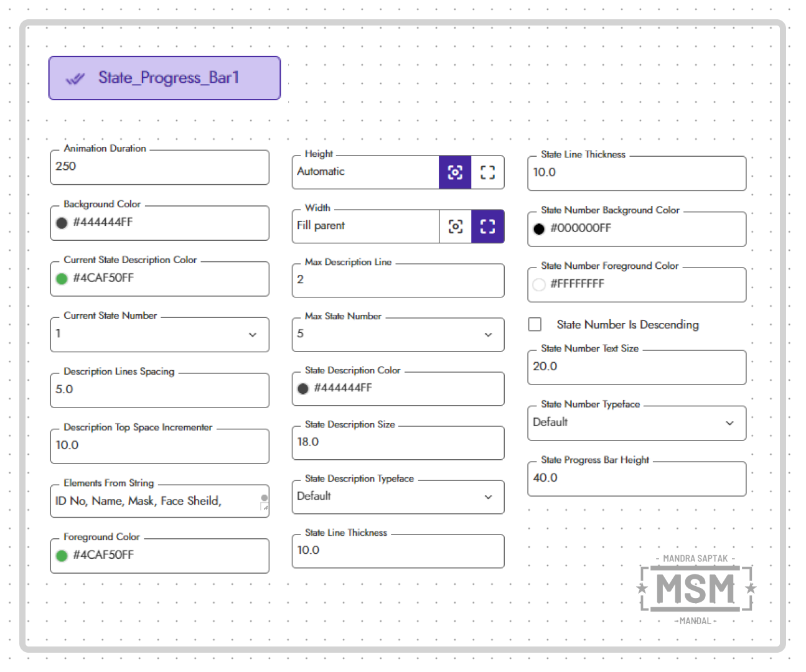This screenshot has height=672, width=806.
Task: Click the Foreground Color green swatch
Action: coord(62,556)
